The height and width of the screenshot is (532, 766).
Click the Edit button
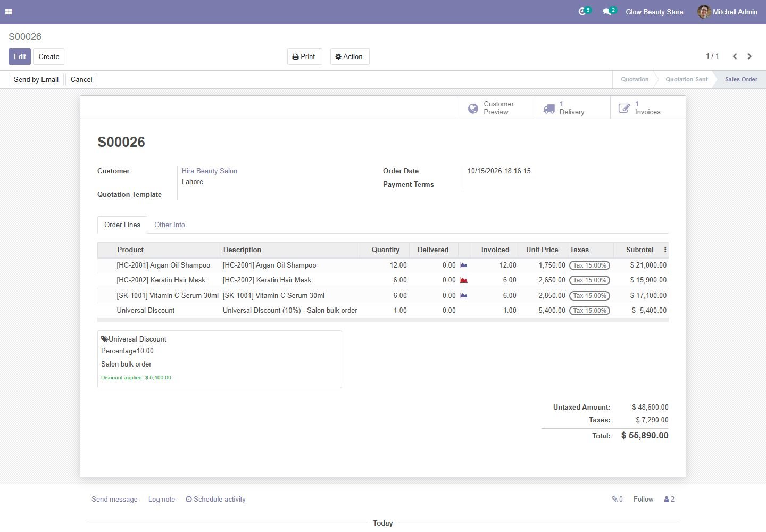[20, 57]
